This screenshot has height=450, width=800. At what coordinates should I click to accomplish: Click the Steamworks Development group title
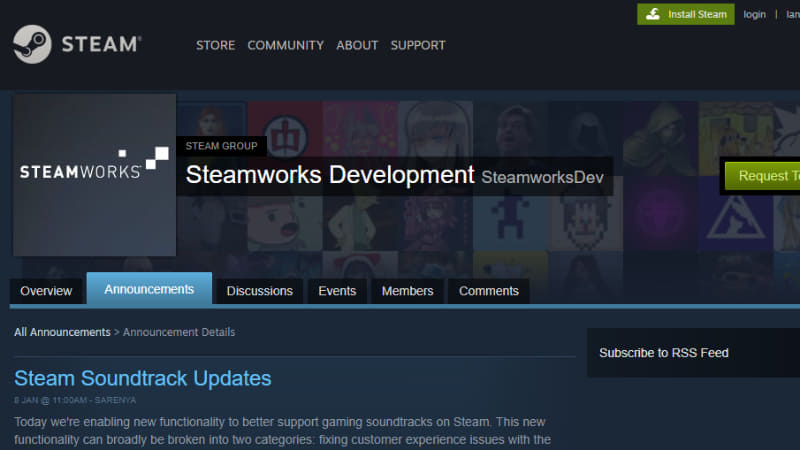pos(330,175)
